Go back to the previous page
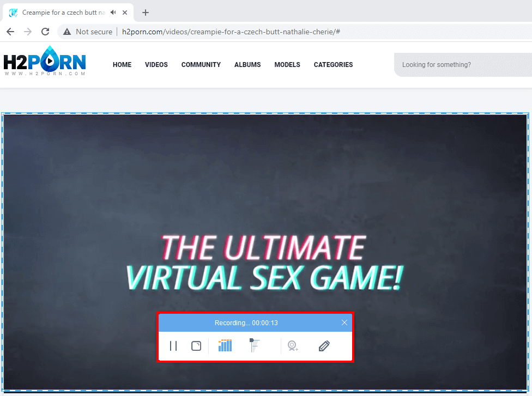Image resolution: width=532 pixels, height=396 pixels. (x=10, y=32)
